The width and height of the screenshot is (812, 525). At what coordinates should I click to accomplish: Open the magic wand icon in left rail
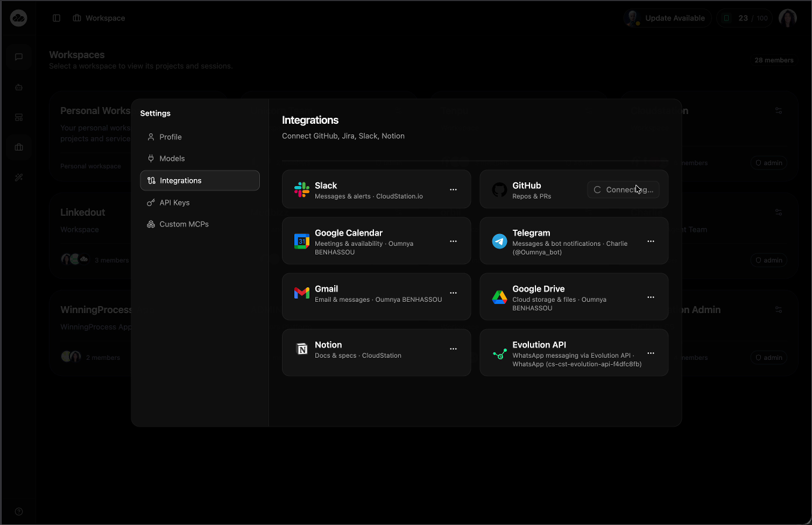point(19,178)
